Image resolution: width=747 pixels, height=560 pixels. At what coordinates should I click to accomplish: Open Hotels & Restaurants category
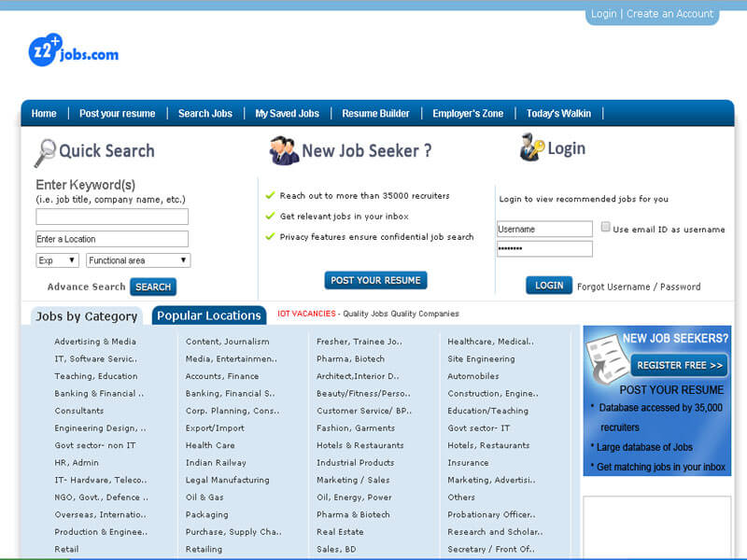[x=360, y=445]
